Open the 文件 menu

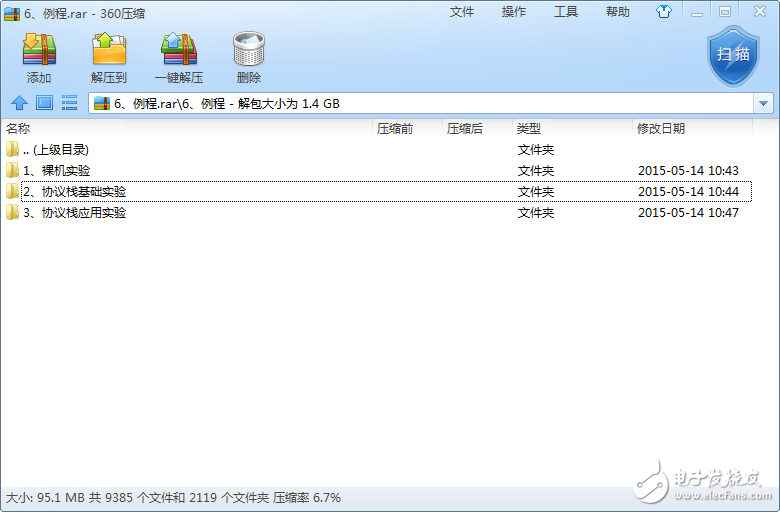click(462, 12)
